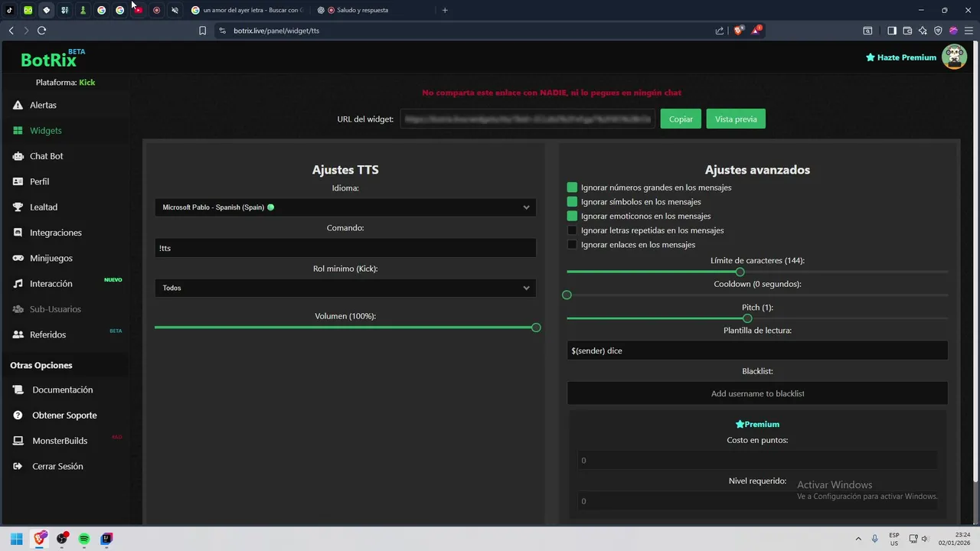Viewport: 980px width, 551px height.
Task: Switch to 'un amor del ayer letra' tab
Action: 247,10
